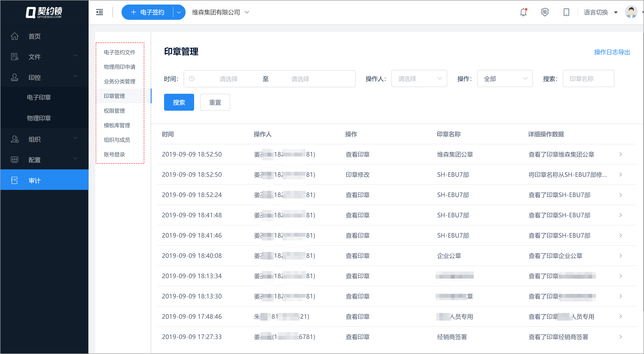This screenshot has width=644, height=354.
Task: Click the blue 搜索 button
Action: [179, 102]
